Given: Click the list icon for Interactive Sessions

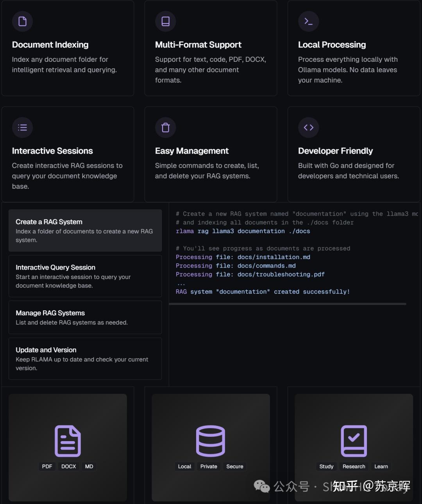Looking at the screenshot, I should pos(22,127).
